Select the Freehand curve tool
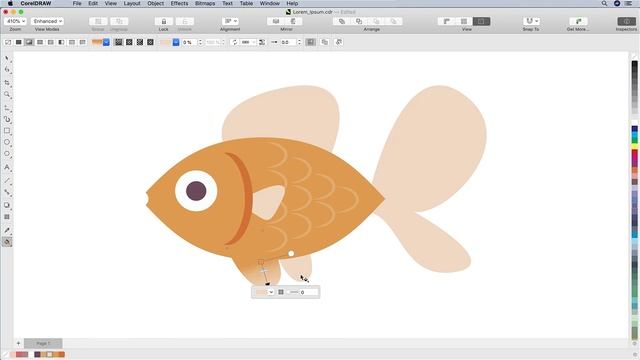This screenshot has width=640, height=360. pos(7,108)
